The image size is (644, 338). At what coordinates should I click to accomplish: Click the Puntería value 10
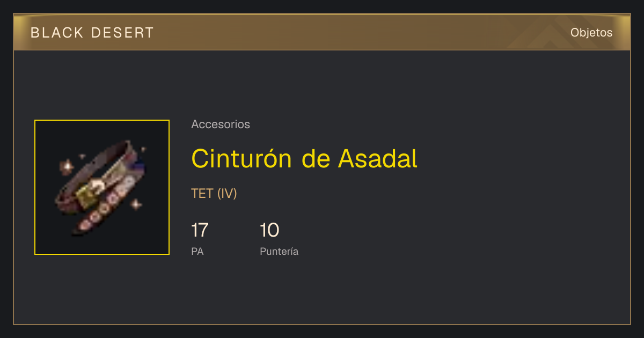269,230
